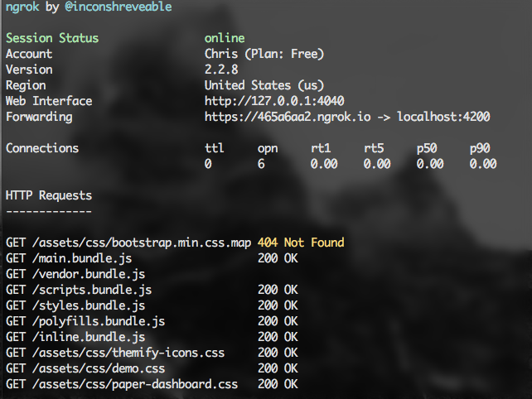The width and height of the screenshot is (532, 399).
Task: Select 'United States (us)' region value
Action: pyautogui.click(x=264, y=85)
